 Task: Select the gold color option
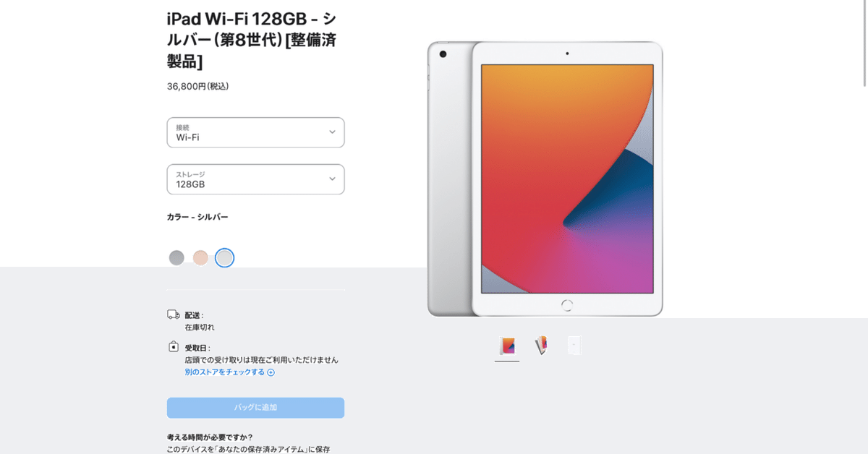(200, 257)
